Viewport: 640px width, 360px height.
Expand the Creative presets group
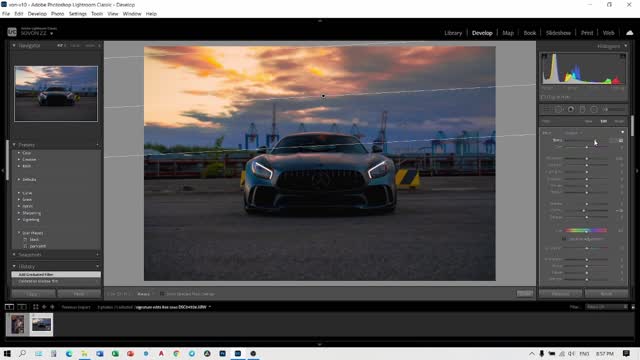click(x=19, y=159)
